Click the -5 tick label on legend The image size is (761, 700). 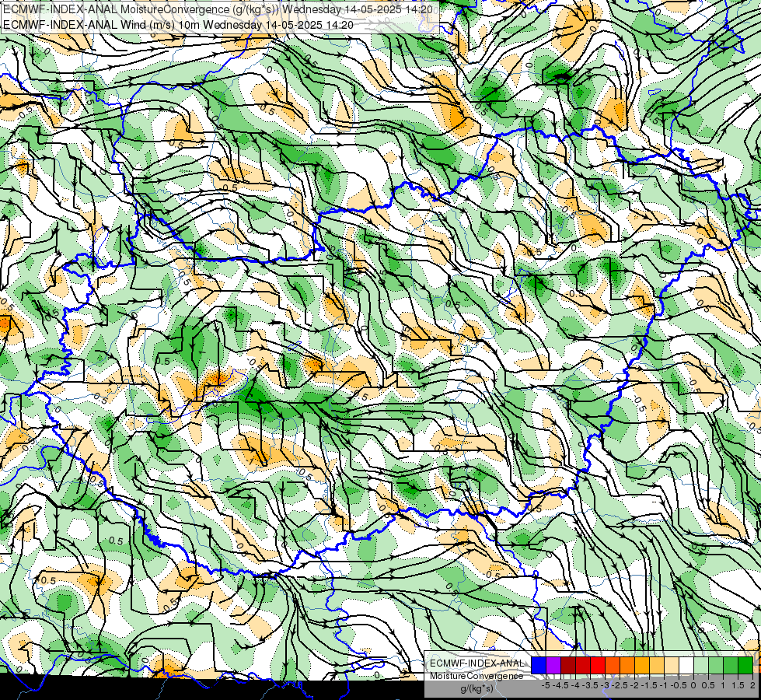tap(546, 685)
